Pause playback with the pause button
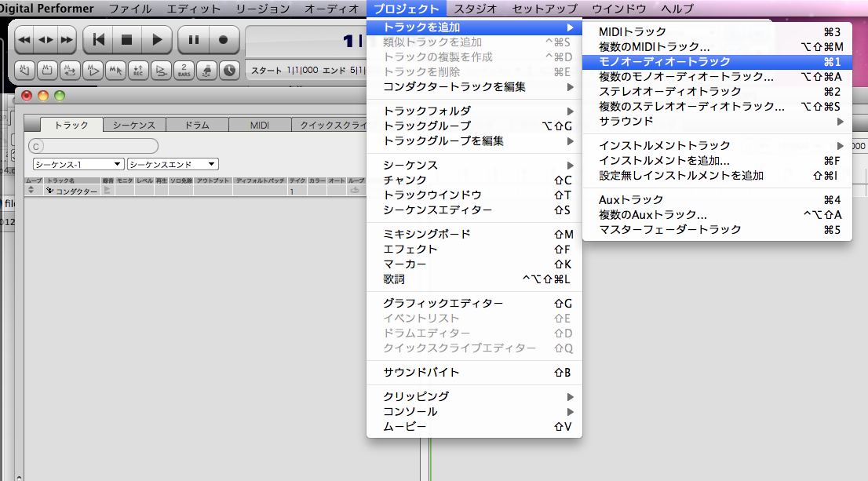 click(194, 40)
